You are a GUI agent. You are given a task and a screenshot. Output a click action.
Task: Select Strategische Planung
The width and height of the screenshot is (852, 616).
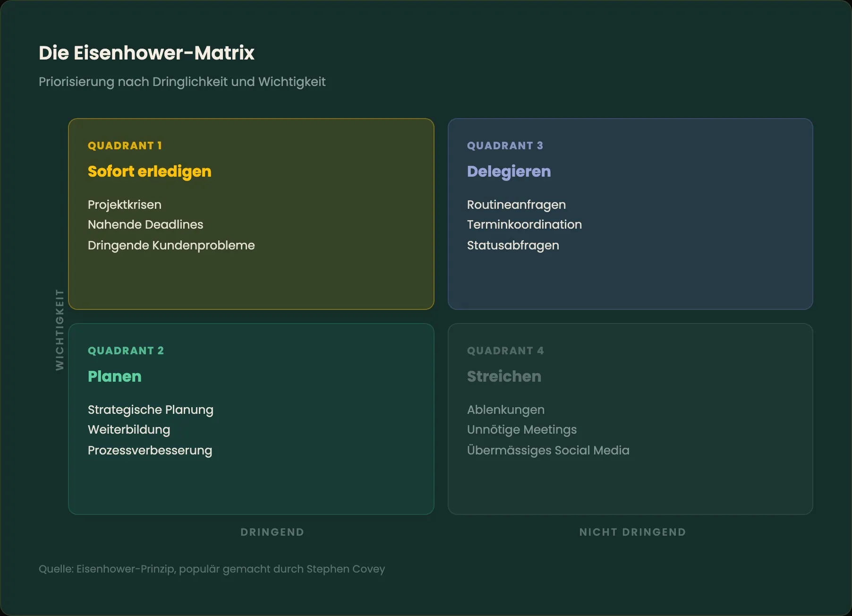pyautogui.click(x=150, y=410)
